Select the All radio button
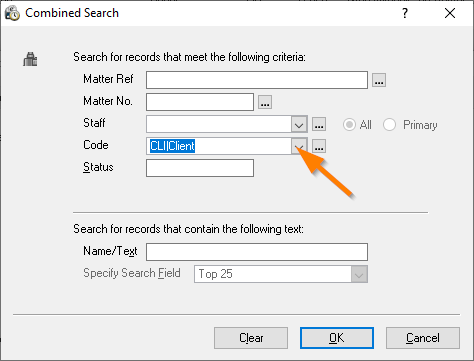 [x=349, y=125]
